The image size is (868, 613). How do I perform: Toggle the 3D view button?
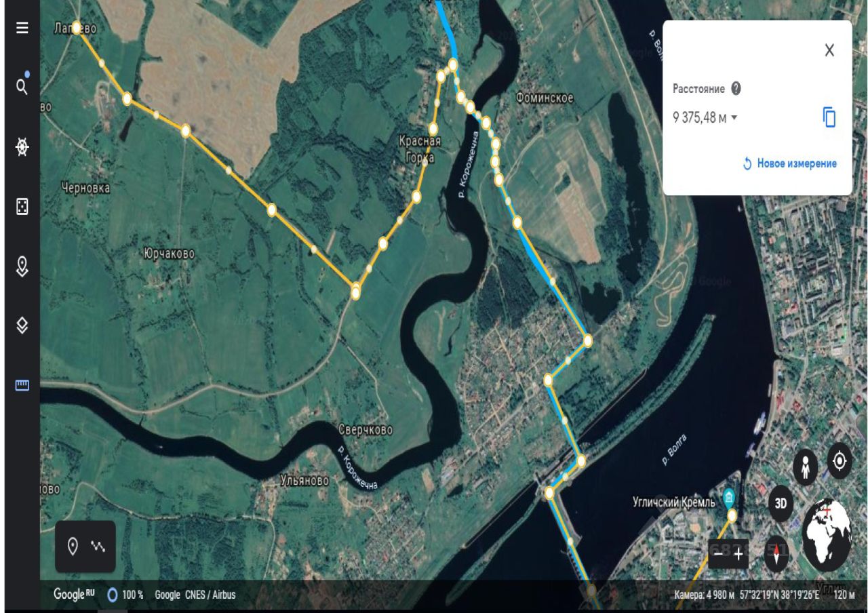click(781, 504)
